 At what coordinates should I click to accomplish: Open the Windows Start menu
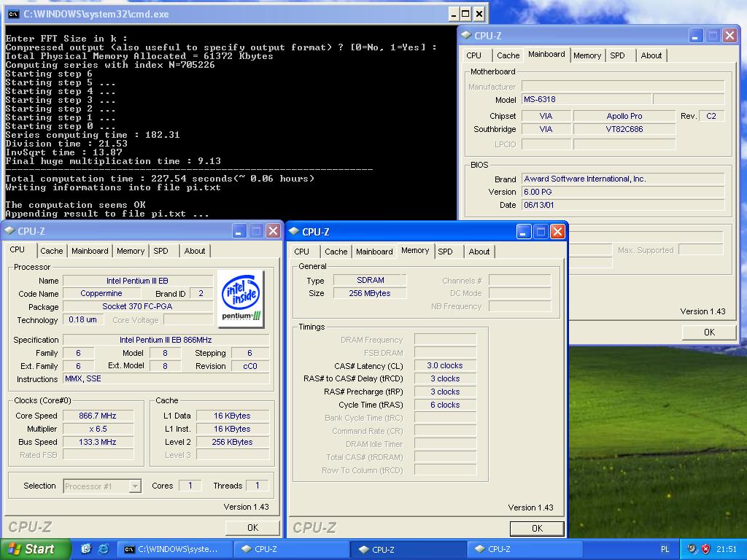35,549
